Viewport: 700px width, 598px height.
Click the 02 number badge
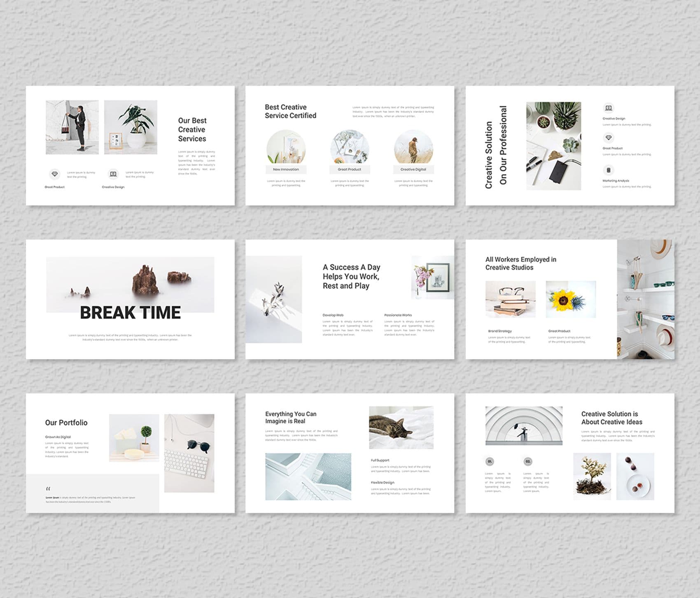pos(528,462)
